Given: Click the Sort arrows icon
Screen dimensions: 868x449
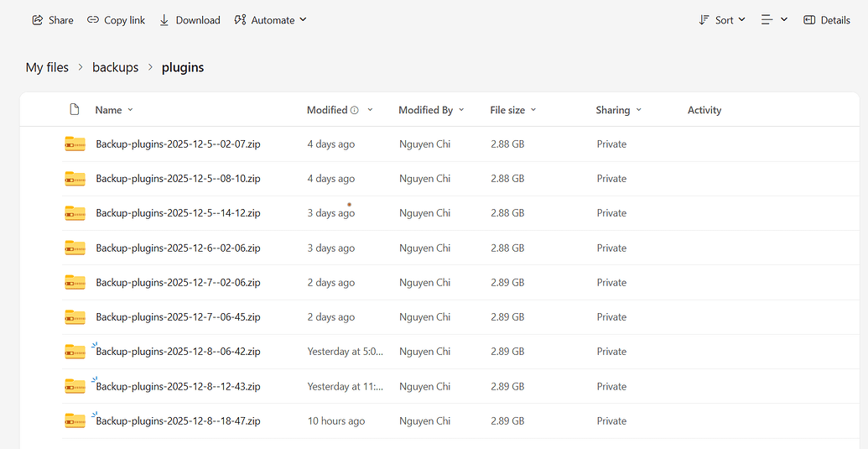Looking at the screenshot, I should point(704,20).
